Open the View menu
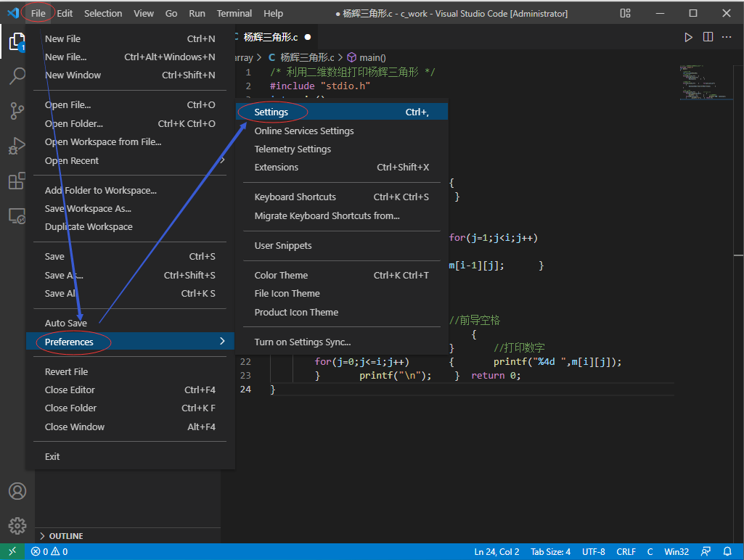 (x=143, y=13)
